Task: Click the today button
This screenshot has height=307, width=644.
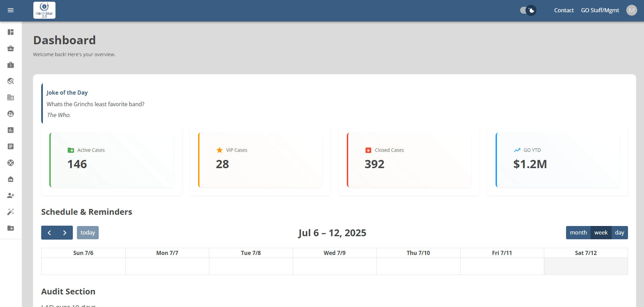Action: pos(87,233)
